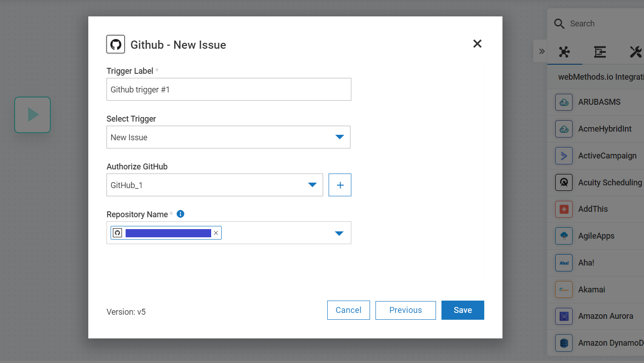This screenshot has height=363, width=644.
Task: Select the Amazon Aurora connector entry
Action: [563, 316]
